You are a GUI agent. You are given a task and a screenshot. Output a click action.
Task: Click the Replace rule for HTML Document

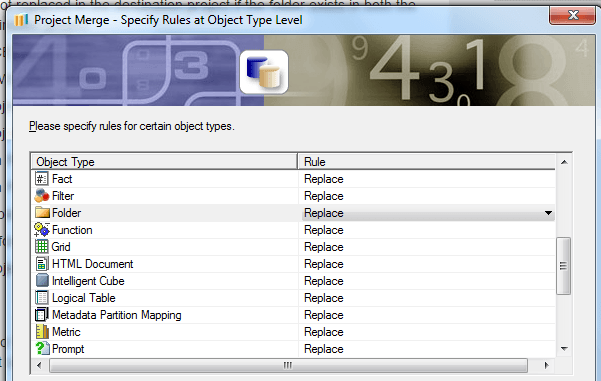pos(323,264)
